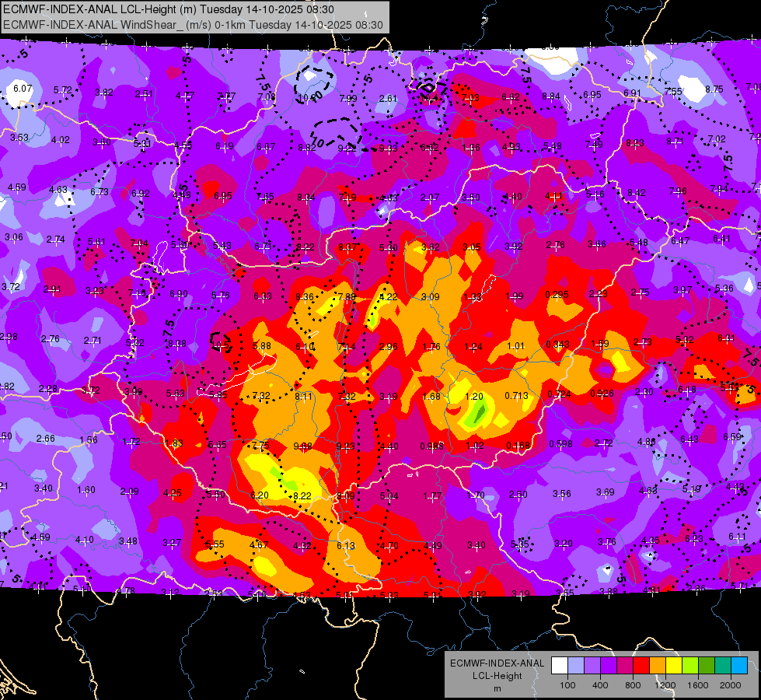Screen dimensions: 761x700
Task: Click the 1.01 grid point value
Action: [x=515, y=346]
